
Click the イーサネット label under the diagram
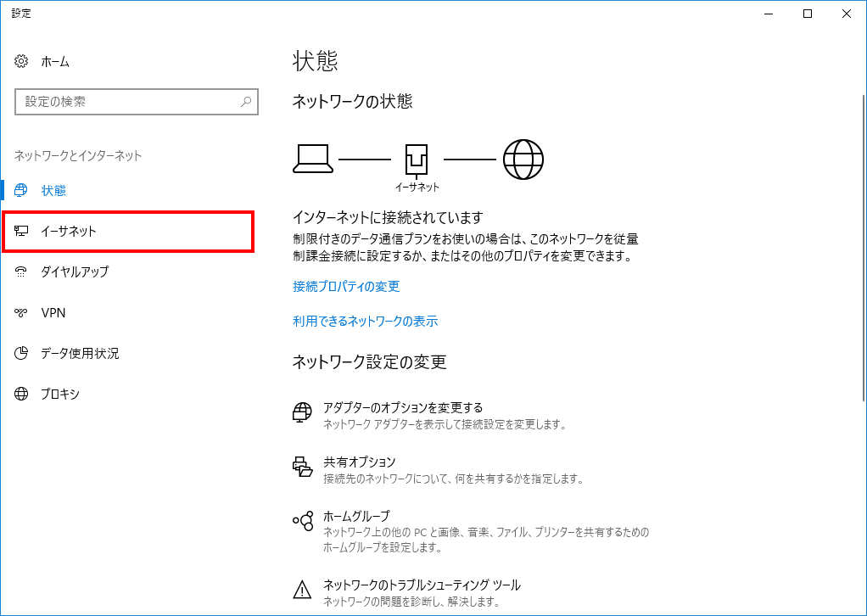coord(417,188)
